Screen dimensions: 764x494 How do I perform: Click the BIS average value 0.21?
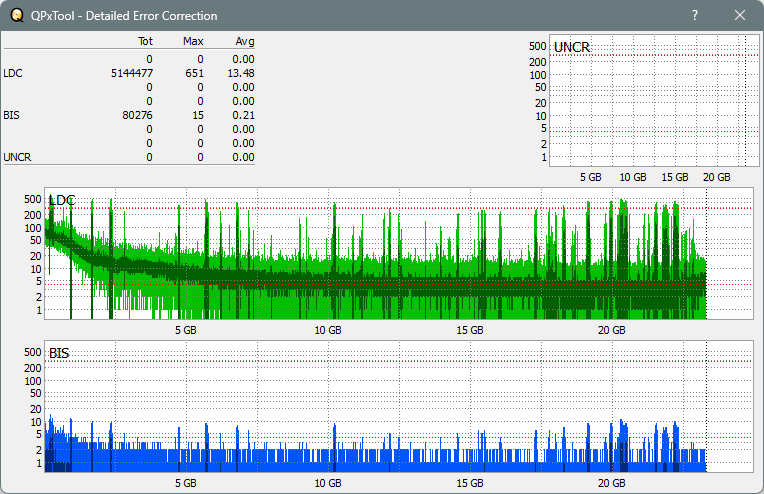pos(243,115)
